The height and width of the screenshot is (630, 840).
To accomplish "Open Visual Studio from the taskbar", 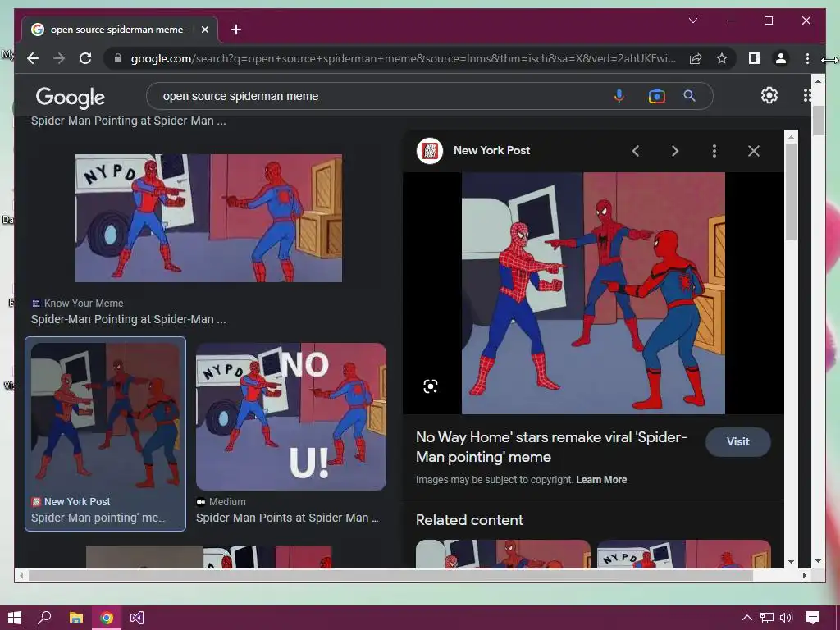I will click(137, 618).
